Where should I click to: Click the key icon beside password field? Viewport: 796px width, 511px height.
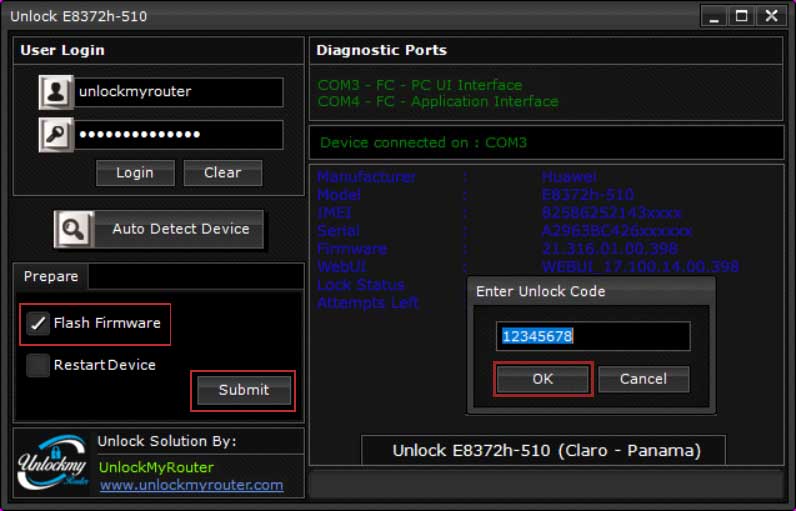[56, 134]
